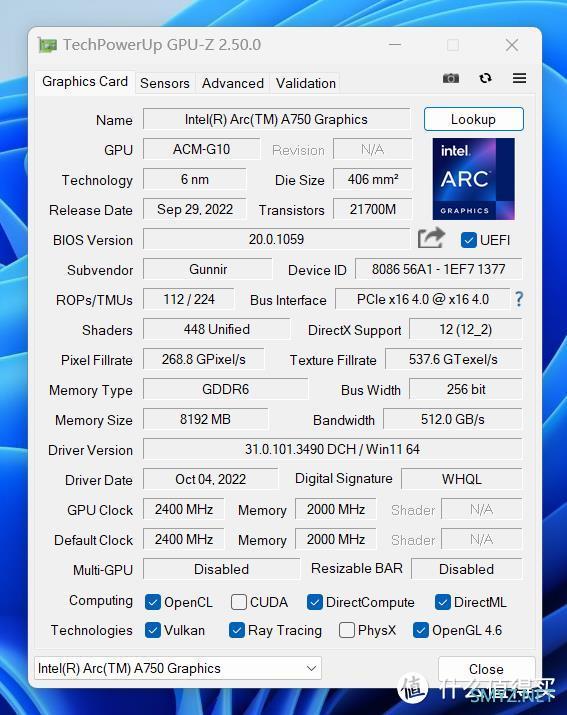
Task: Toggle the CUDA checkbox
Action: pos(239,602)
